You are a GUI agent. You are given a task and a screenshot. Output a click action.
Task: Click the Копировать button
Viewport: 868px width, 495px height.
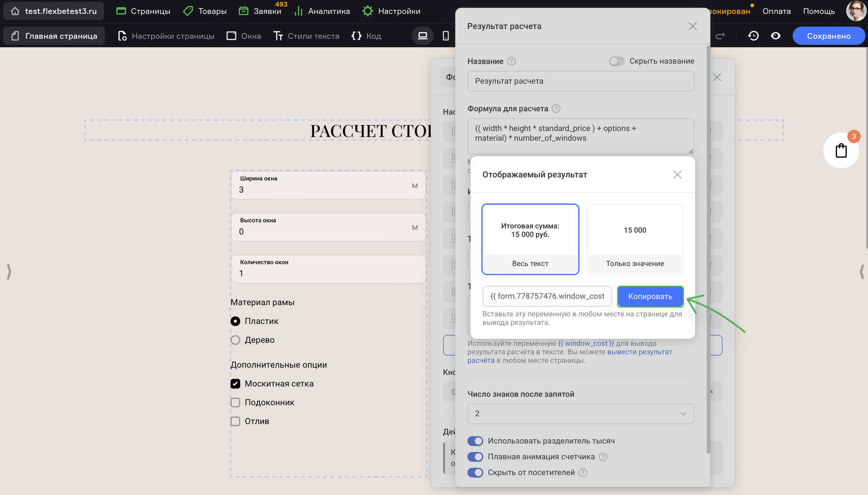pos(650,297)
